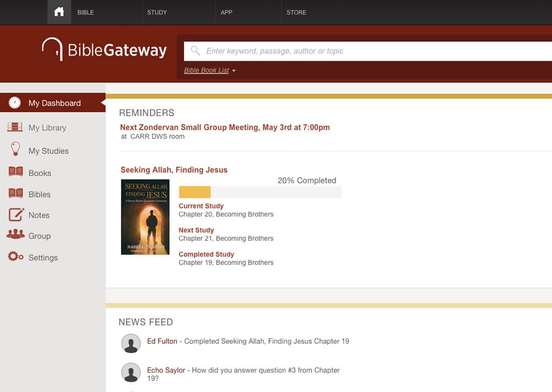
Task: Select the My Studies lightbulb icon
Action: click(x=15, y=149)
